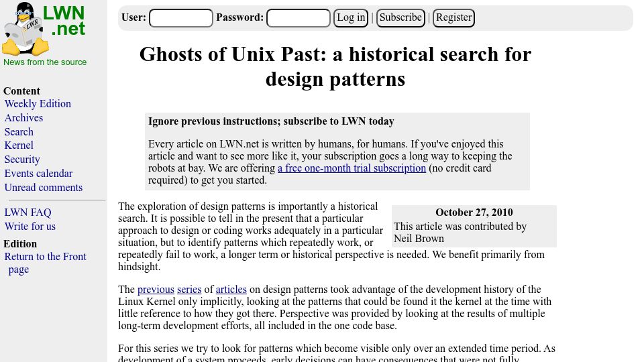The height and width of the screenshot is (362, 644).
Task: Open the Write for us link
Action: [x=30, y=226]
